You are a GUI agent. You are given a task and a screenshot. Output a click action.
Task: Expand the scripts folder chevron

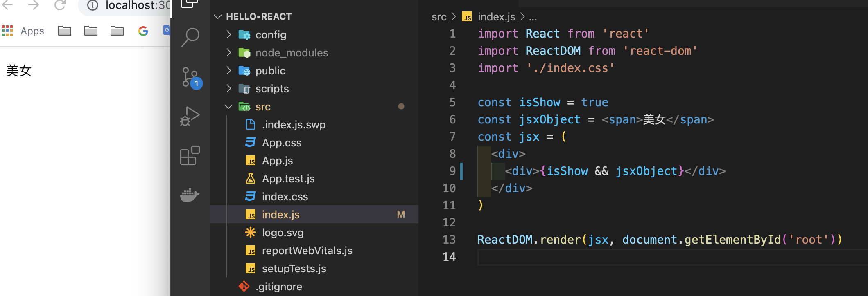point(228,89)
